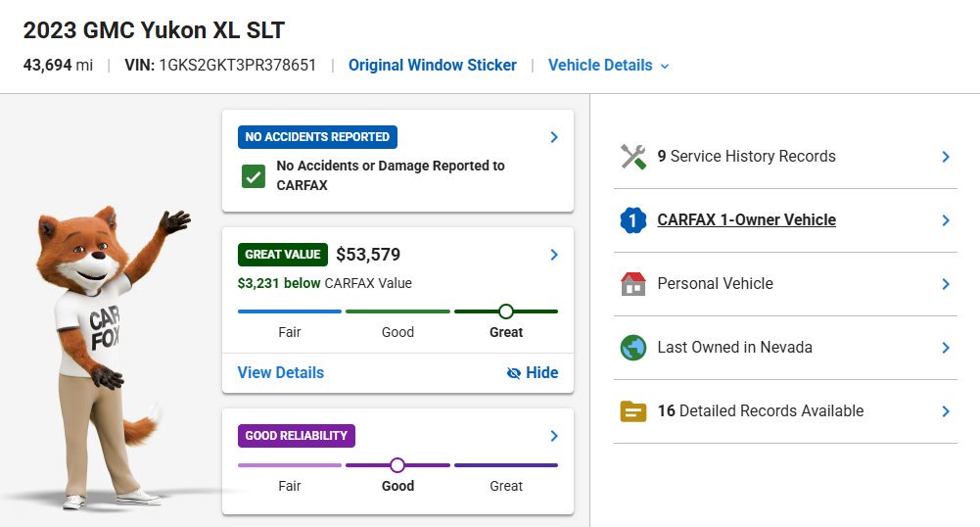Click blue Fair segment of value scale
Screen dimensions: 980x527
[290, 311]
